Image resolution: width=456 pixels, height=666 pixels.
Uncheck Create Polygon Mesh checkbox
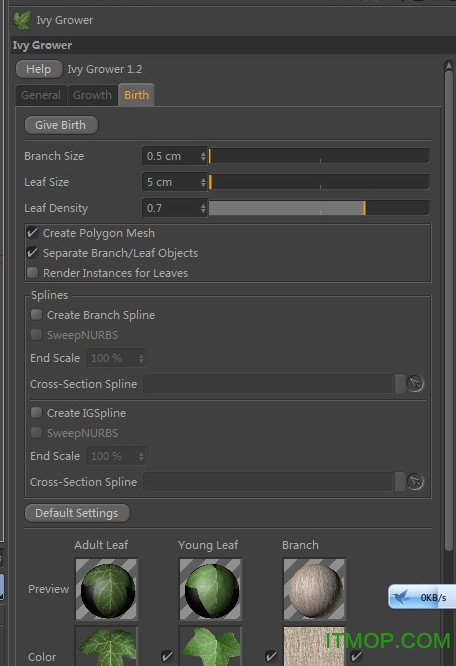pyautogui.click(x=33, y=233)
